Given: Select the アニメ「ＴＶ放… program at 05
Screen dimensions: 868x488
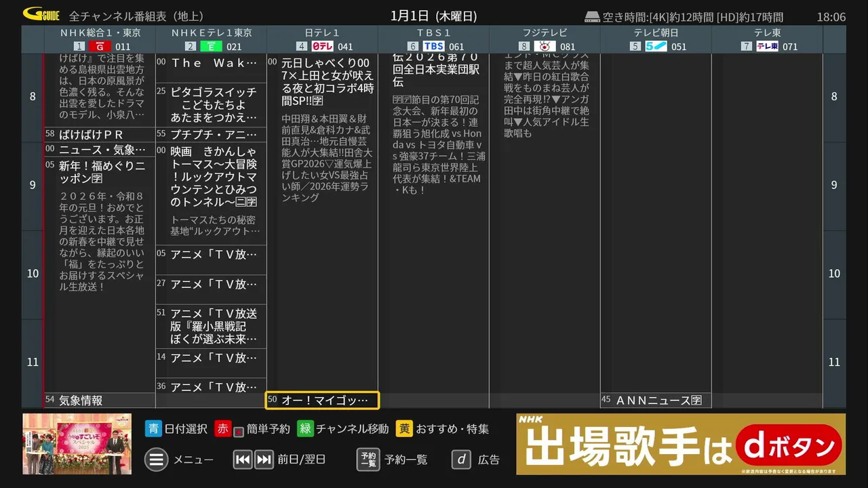Looking at the screenshot, I should 211,260.
